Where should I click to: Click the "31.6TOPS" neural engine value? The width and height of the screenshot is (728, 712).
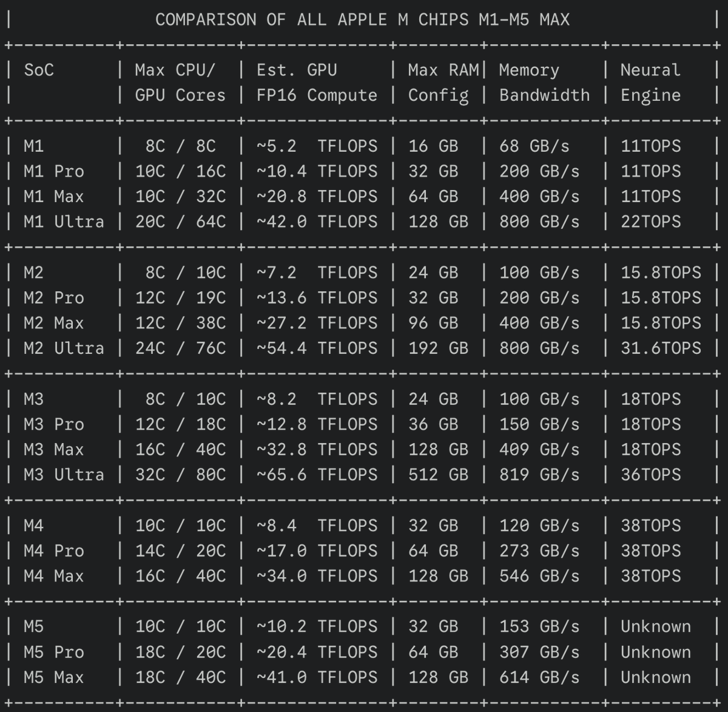(x=661, y=348)
